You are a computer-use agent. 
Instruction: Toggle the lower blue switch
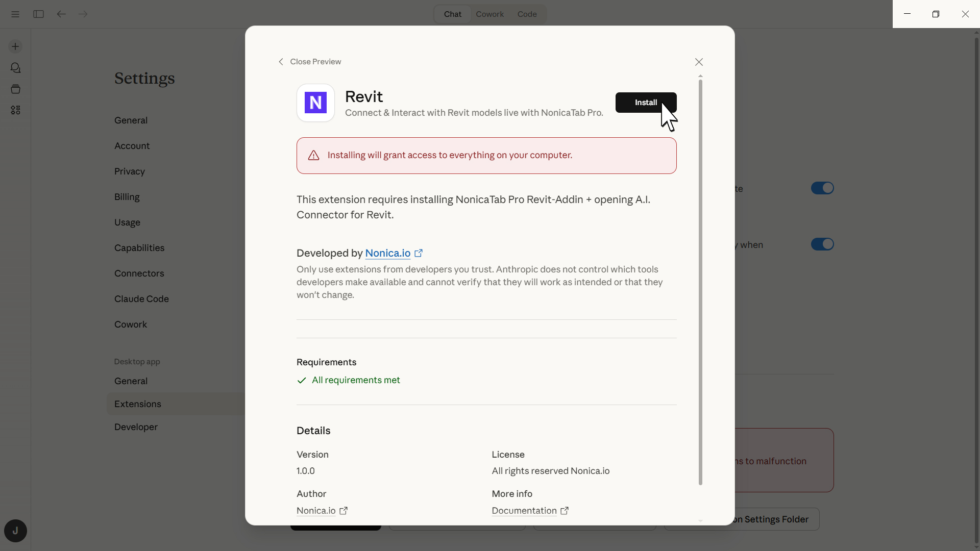click(x=822, y=244)
